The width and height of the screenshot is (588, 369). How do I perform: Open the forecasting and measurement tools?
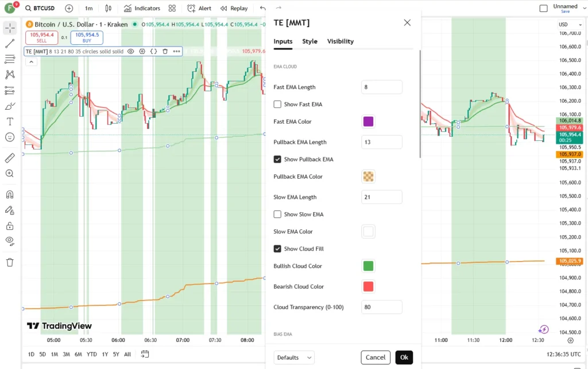pyautogui.click(x=10, y=90)
